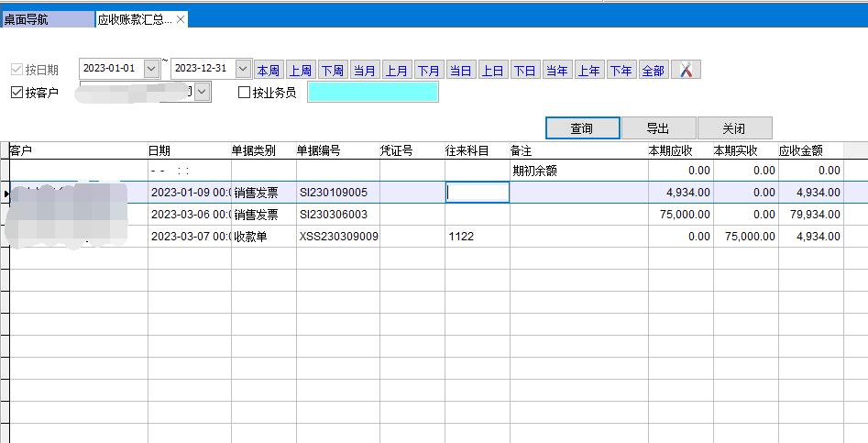
Task: Toggle the 按客户 checkbox
Action: click(x=16, y=92)
